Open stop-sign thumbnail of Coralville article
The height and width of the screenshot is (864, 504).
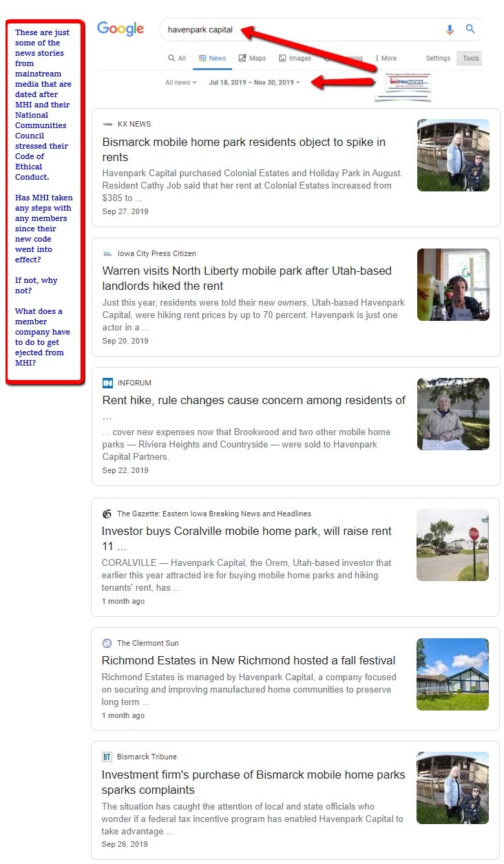point(452,545)
